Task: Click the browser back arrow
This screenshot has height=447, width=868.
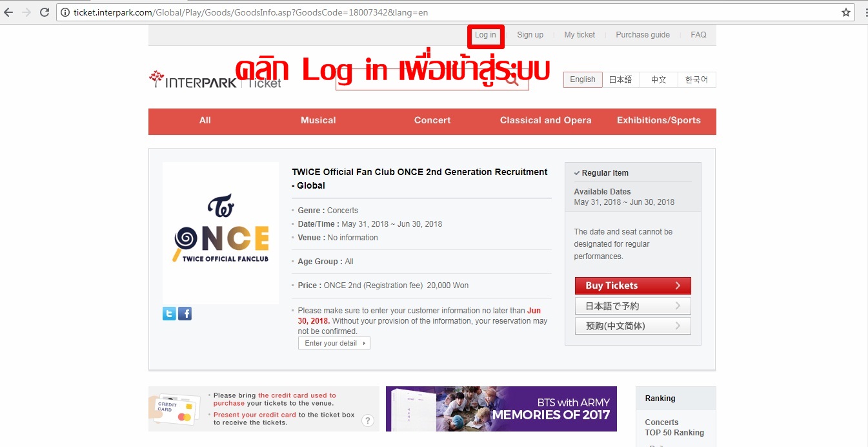Action: [x=8, y=12]
